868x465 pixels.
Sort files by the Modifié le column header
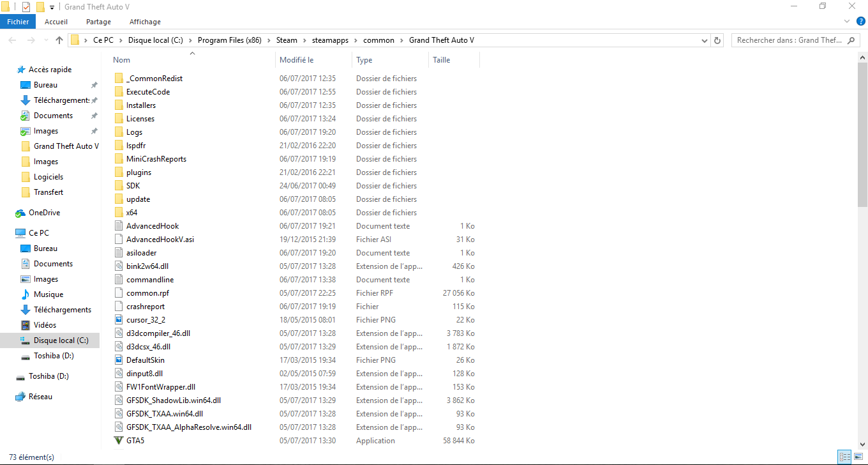tap(314, 60)
